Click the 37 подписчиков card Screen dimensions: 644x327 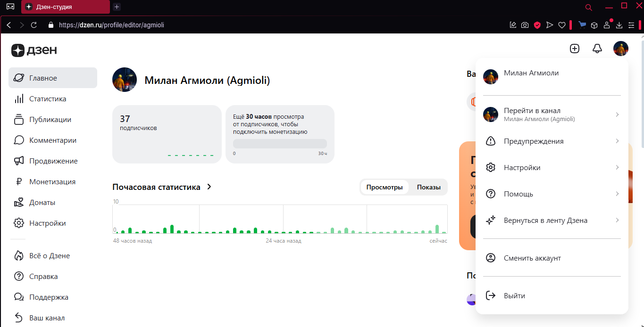[x=167, y=134]
